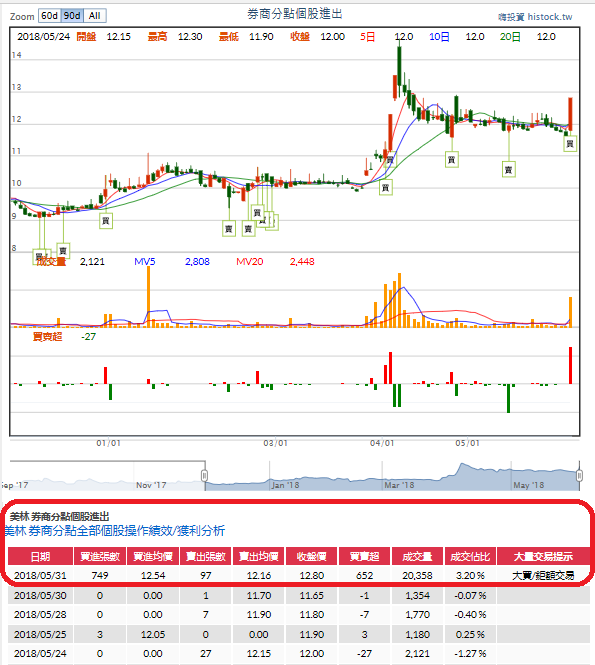This screenshot has width=595, height=665.
Task: Click the 買賣超 panel label above the bars
Action: (47, 337)
